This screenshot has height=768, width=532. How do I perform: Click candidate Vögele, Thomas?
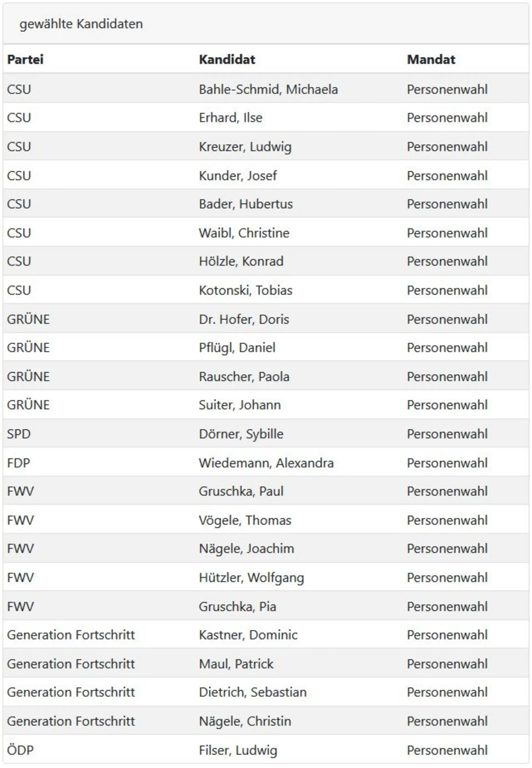coord(245,520)
